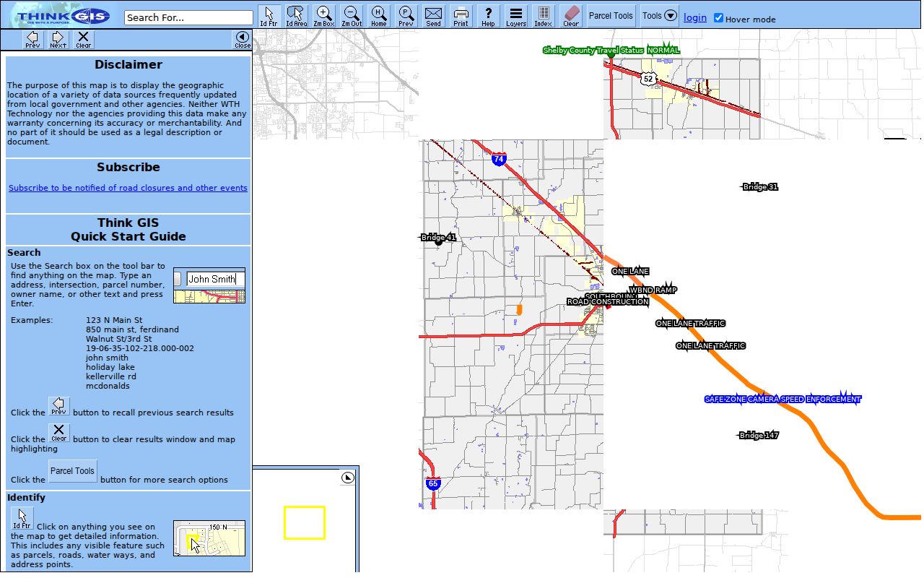This screenshot has width=924, height=578.
Task: Select the Id Area tool
Action: pyautogui.click(x=296, y=16)
